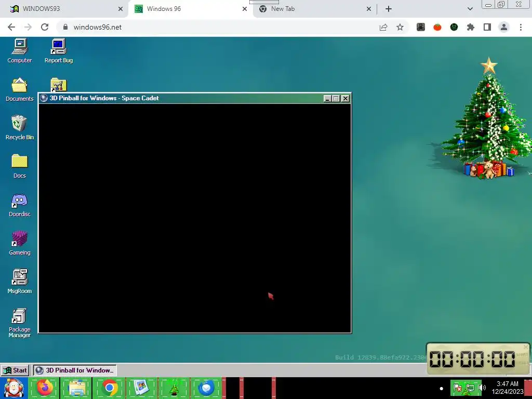Launch Firefox from the taskbar
This screenshot has width=532, height=399.
click(x=45, y=388)
